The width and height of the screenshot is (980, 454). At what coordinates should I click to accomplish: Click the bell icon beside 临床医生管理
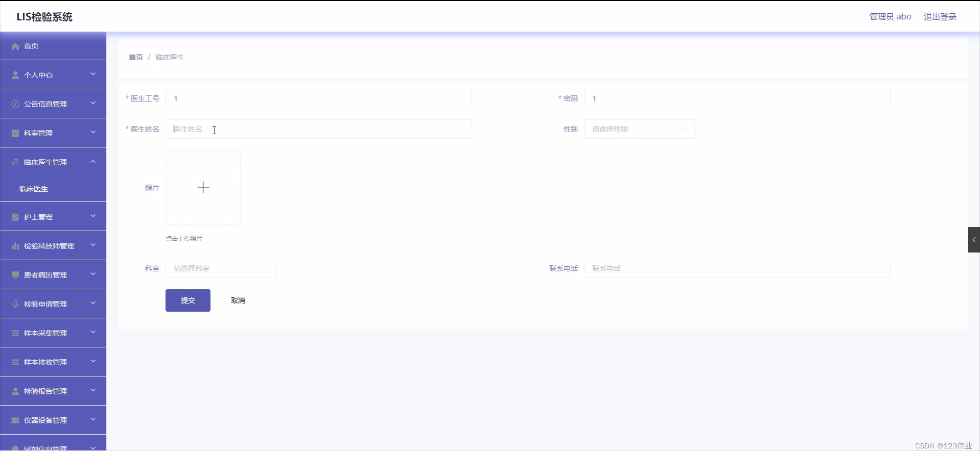click(15, 162)
